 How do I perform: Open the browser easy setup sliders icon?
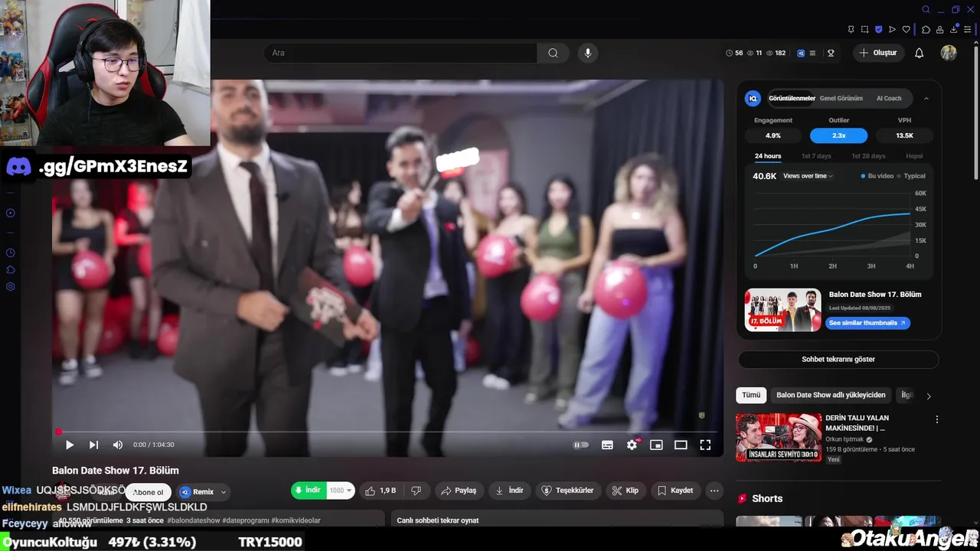tap(968, 29)
